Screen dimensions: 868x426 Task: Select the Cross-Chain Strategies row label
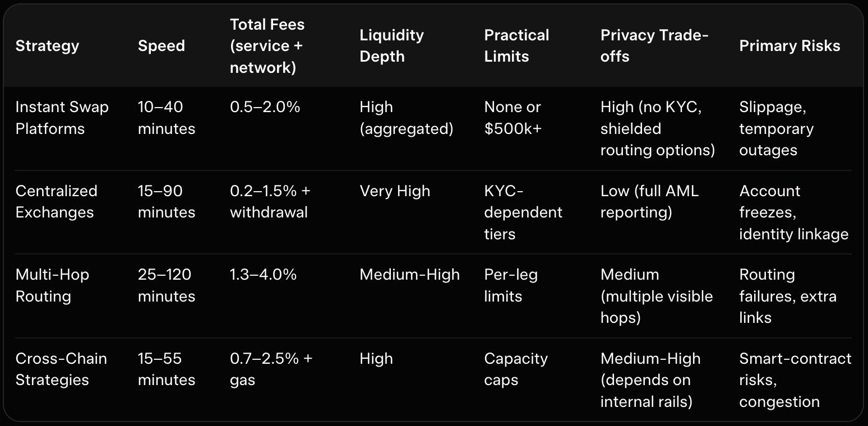(x=61, y=369)
